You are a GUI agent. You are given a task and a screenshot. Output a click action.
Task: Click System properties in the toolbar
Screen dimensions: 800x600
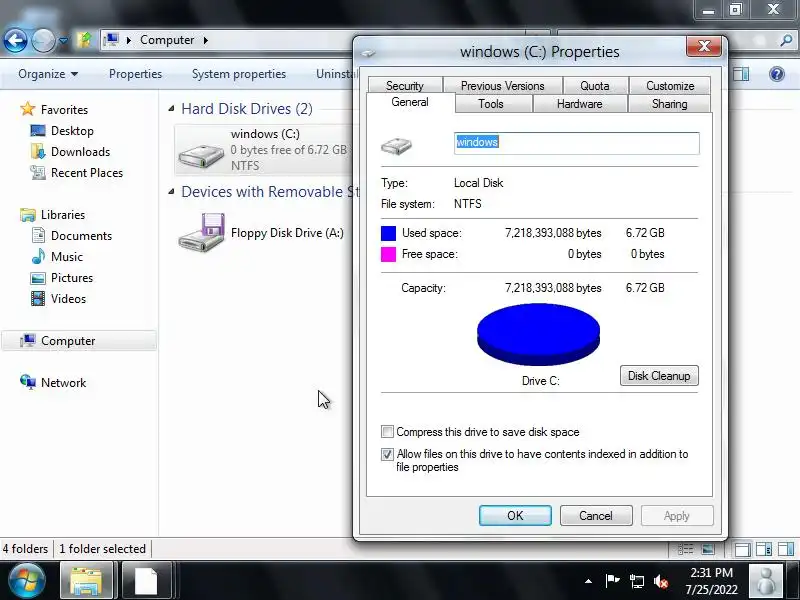click(x=239, y=74)
